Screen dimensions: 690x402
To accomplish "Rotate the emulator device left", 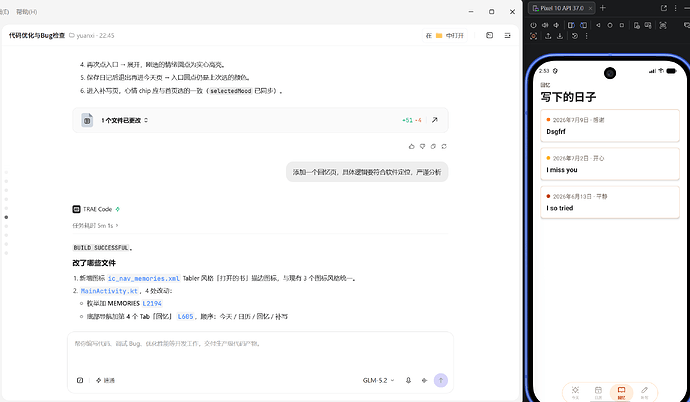I will (x=571, y=26).
